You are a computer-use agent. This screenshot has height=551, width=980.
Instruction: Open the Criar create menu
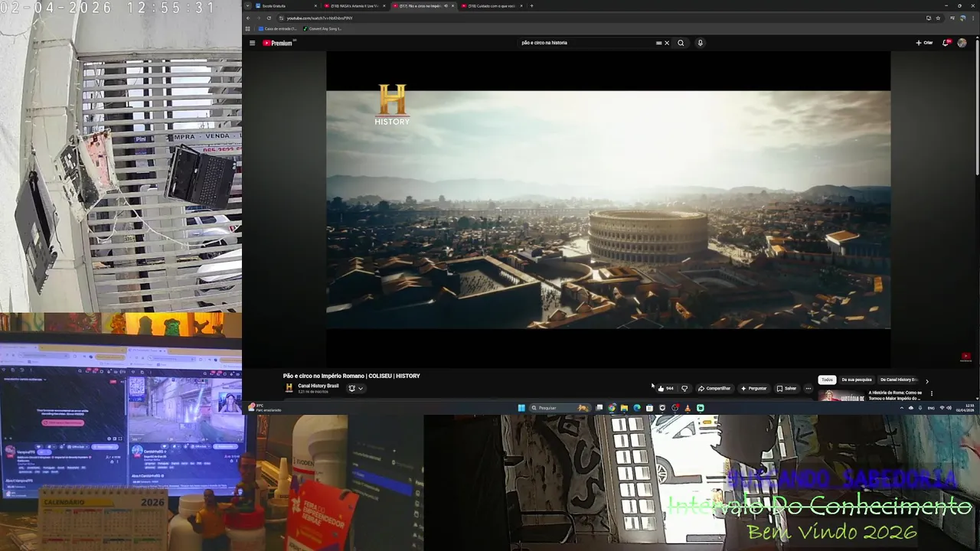924,43
